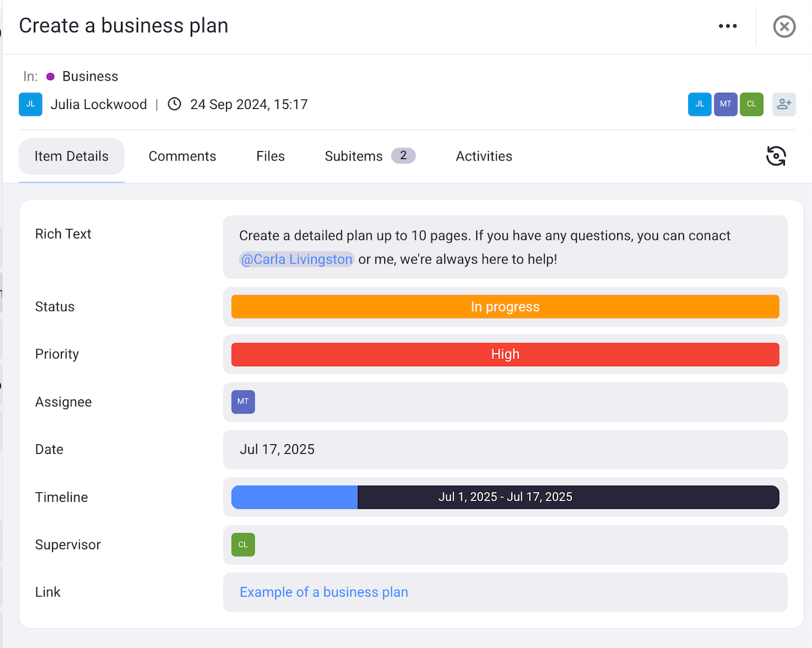This screenshot has width=812, height=648.
Task: Open the Priority dropdown showing High
Action: pos(505,353)
